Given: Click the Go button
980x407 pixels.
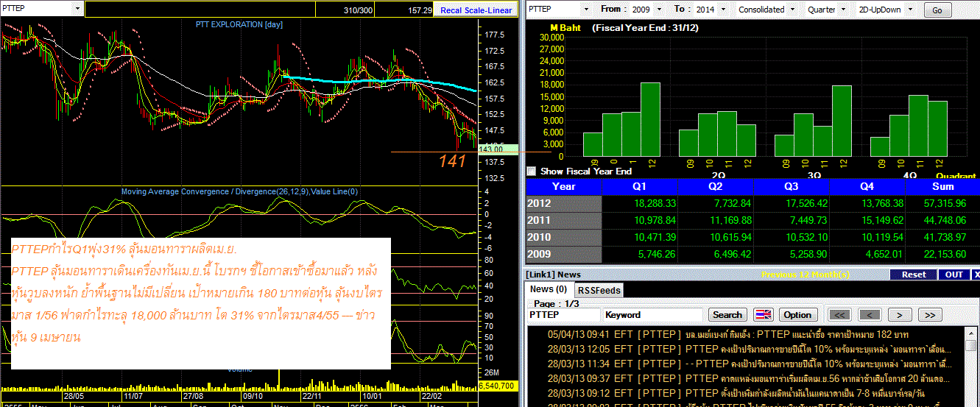Looking at the screenshot, I should [x=937, y=10].
